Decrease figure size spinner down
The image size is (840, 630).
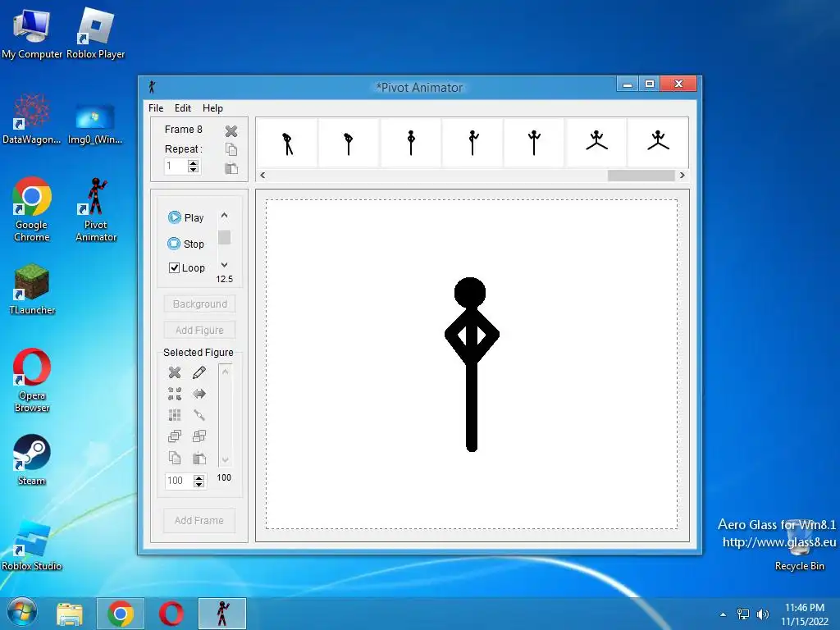pos(199,484)
